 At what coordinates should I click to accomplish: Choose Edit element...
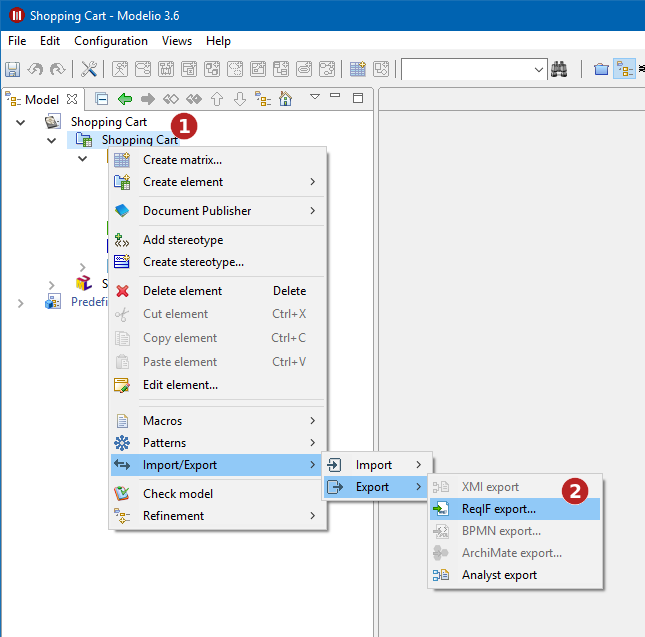[218, 385]
